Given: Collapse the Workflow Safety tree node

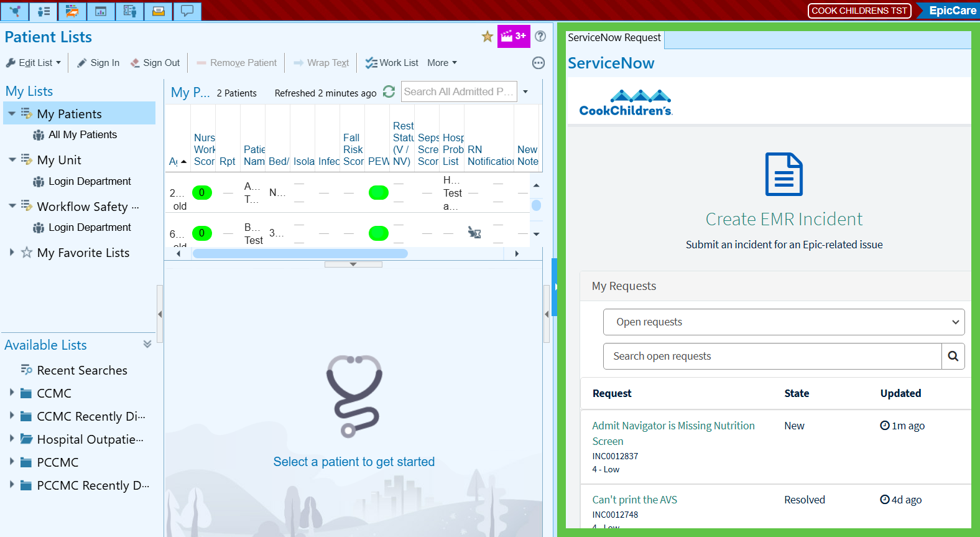Looking at the screenshot, I should (x=12, y=205).
